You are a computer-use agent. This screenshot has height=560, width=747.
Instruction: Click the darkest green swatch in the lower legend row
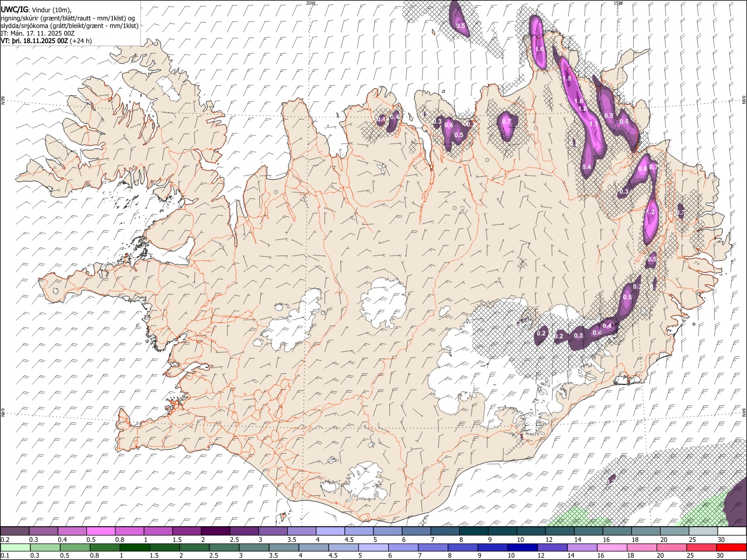coord(135,547)
